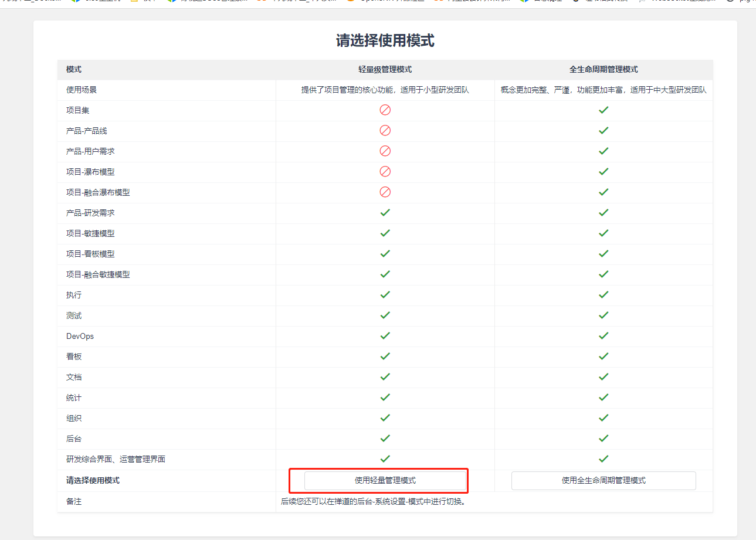The width and height of the screenshot is (756, 540).
Task: Click the 全生命周期 check mark for 后台
Action: click(604, 438)
